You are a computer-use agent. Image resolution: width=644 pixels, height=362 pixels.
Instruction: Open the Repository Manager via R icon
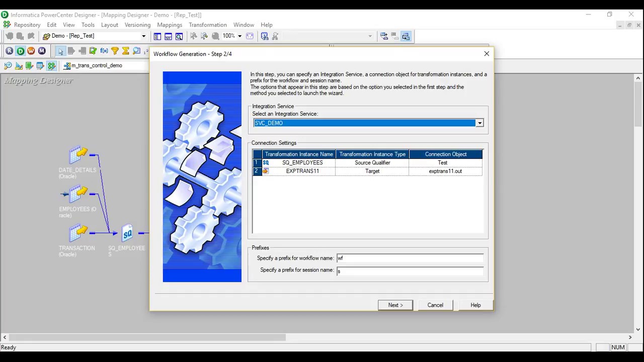click(x=9, y=51)
